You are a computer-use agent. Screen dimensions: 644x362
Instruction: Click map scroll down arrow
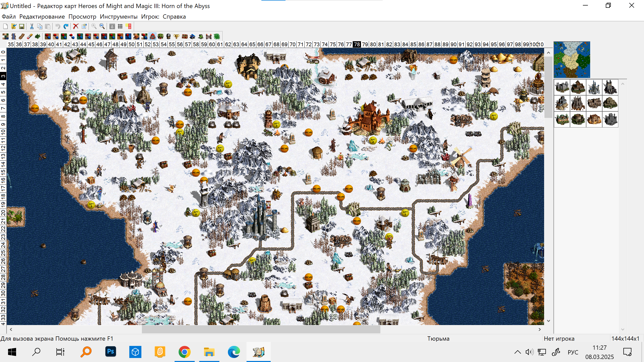click(548, 321)
